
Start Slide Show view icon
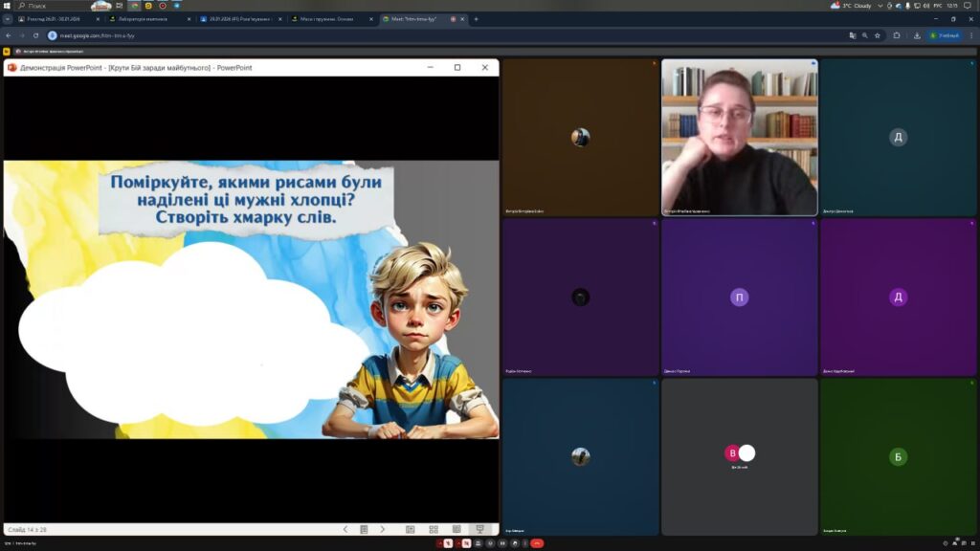[479, 529]
